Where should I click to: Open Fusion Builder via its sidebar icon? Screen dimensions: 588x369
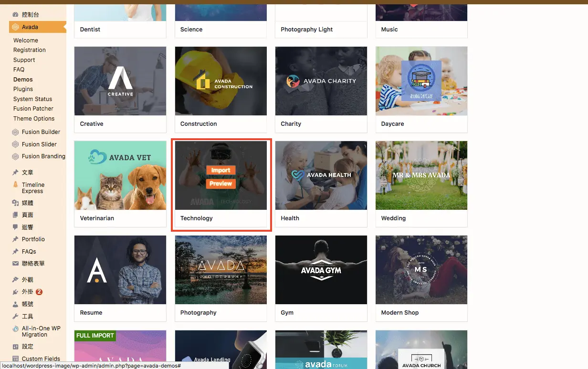[16, 132]
